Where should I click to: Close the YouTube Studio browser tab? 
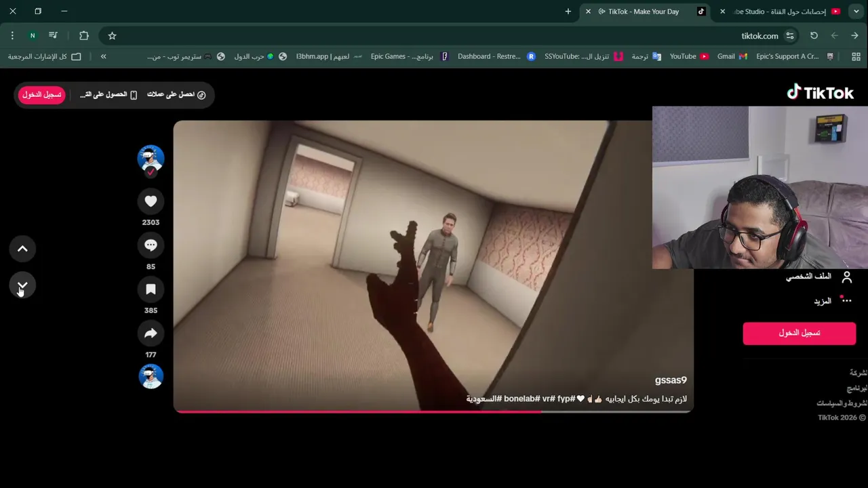coord(722,12)
